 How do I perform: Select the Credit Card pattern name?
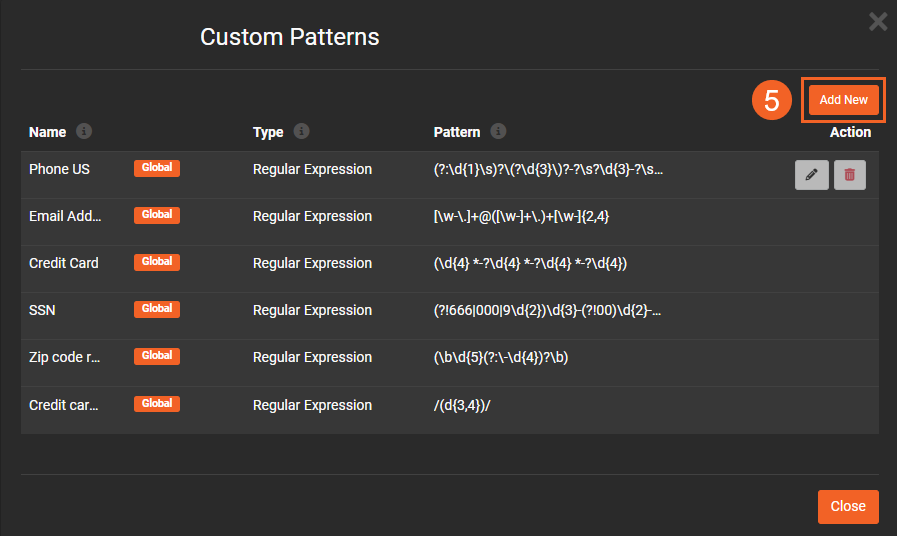coord(64,263)
